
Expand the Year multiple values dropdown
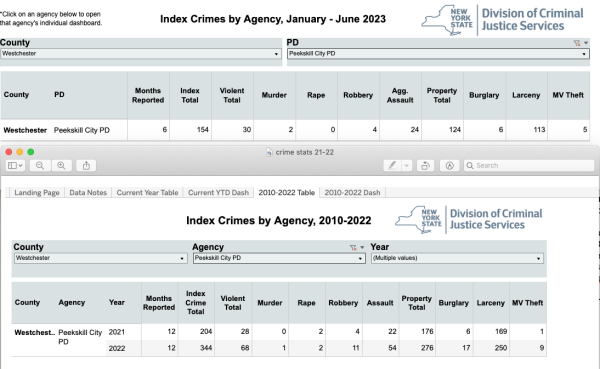(457, 258)
